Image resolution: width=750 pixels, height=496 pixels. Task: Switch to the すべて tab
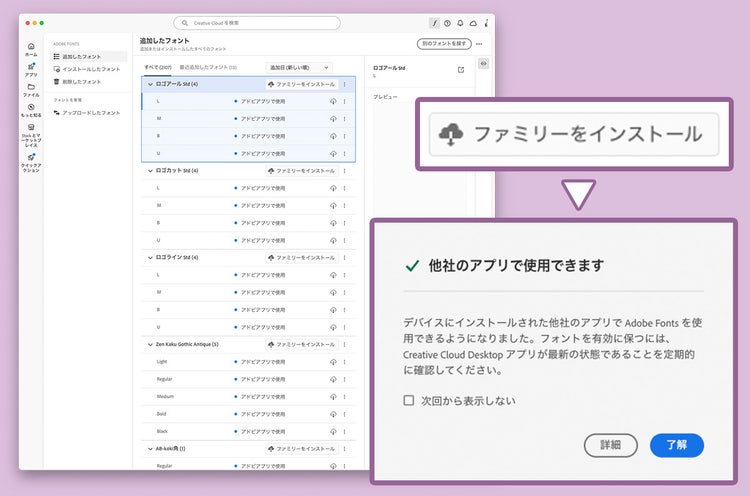click(158, 67)
